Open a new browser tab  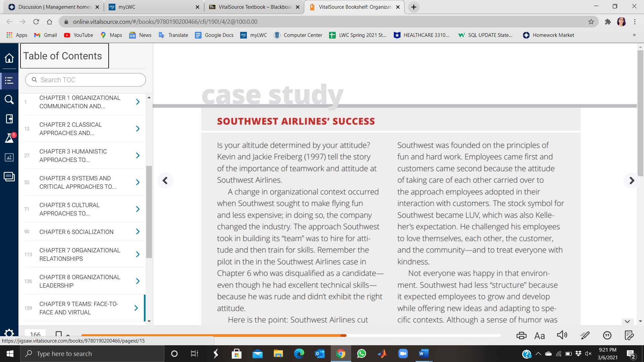(x=414, y=7)
